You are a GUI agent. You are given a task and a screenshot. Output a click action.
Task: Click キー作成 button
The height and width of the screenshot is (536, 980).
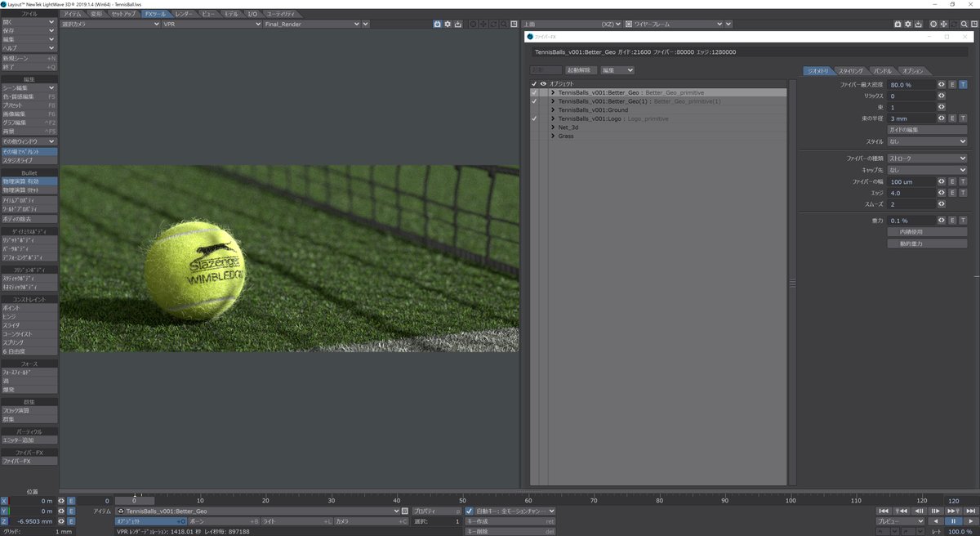coord(510,521)
